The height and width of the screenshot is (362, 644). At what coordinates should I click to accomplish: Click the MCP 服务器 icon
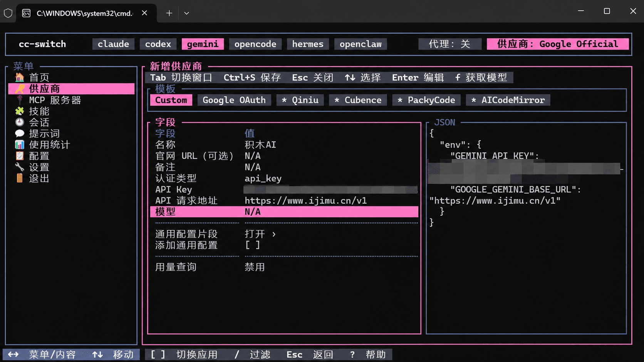click(20, 100)
